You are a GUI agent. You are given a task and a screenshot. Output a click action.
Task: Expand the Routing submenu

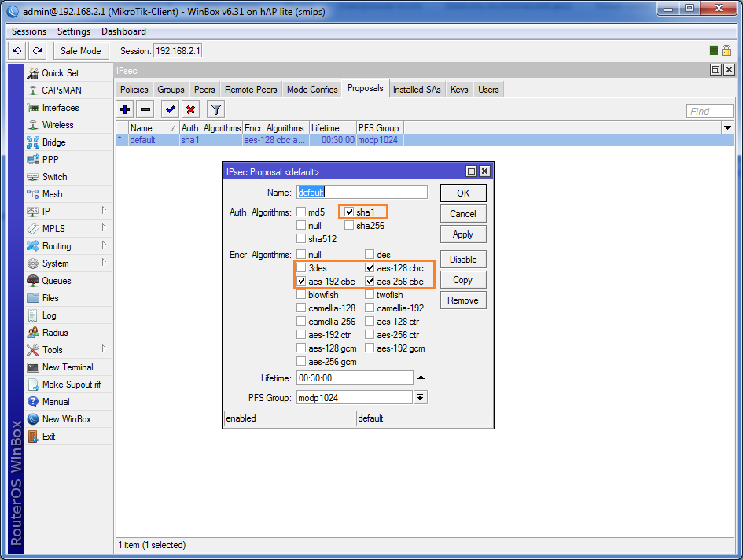[x=104, y=245]
